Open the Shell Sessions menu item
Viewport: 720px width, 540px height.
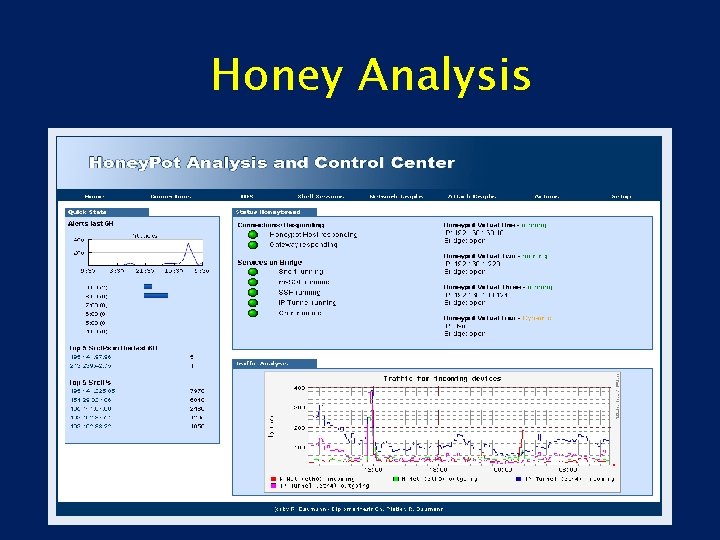[321, 197]
